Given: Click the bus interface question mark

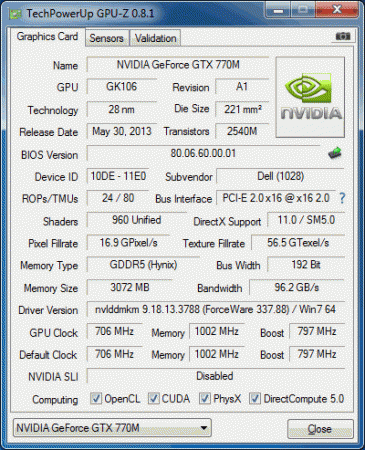Looking at the screenshot, I should click(342, 198).
